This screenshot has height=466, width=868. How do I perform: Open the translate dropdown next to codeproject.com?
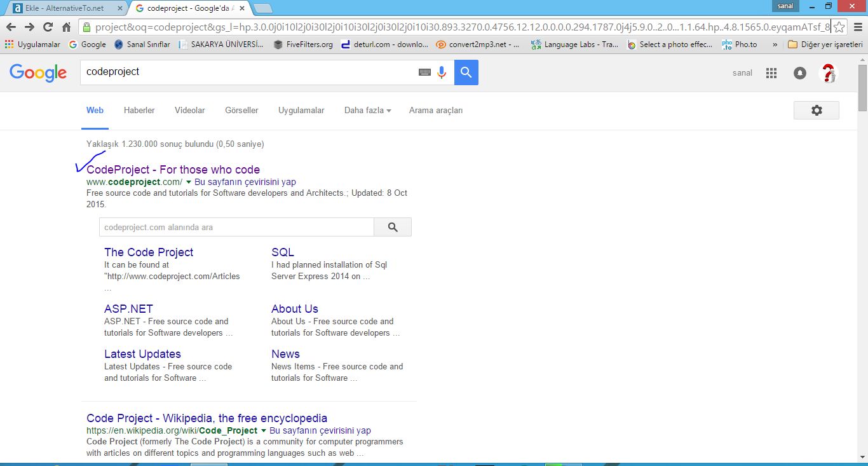pyautogui.click(x=188, y=182)
